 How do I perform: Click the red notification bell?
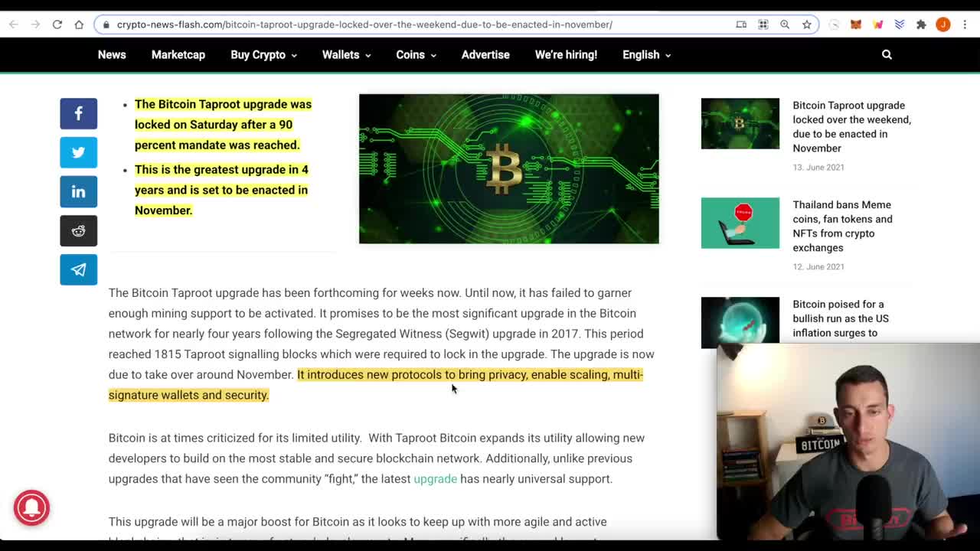[x=31, y=507]
